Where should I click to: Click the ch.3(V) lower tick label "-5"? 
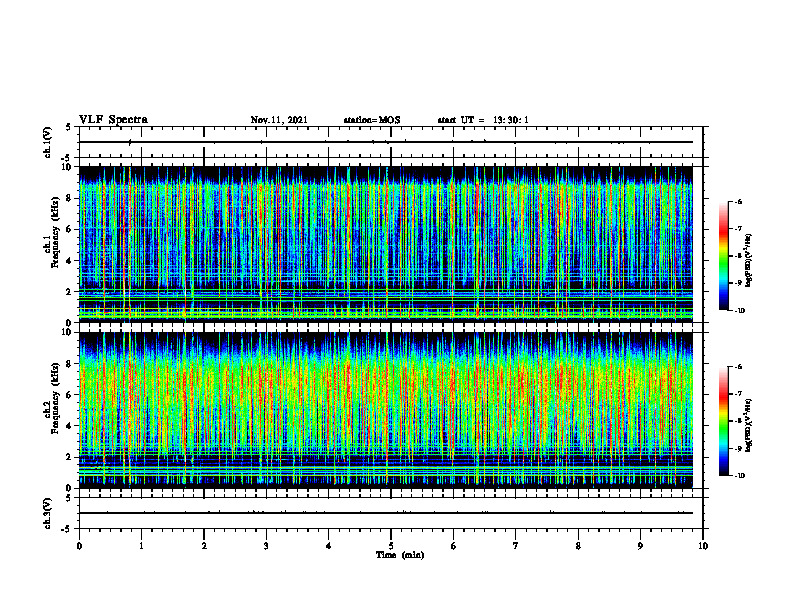pyautogui.click(x=68, y=529)
